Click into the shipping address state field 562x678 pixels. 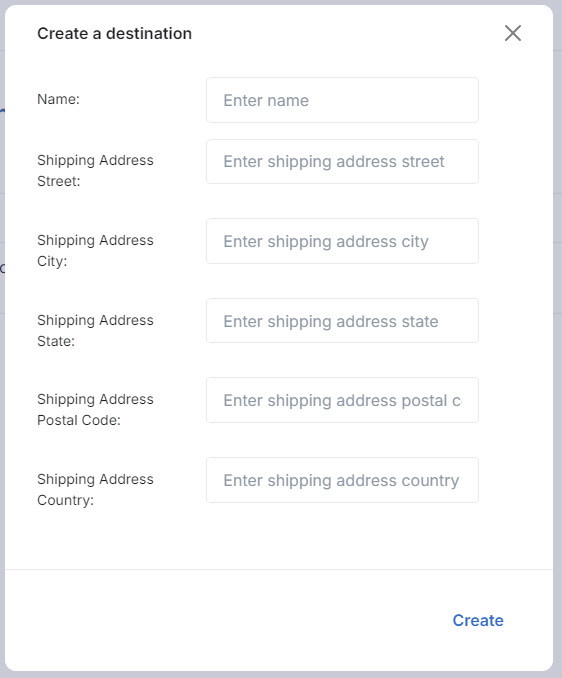[x=342, y=320]
